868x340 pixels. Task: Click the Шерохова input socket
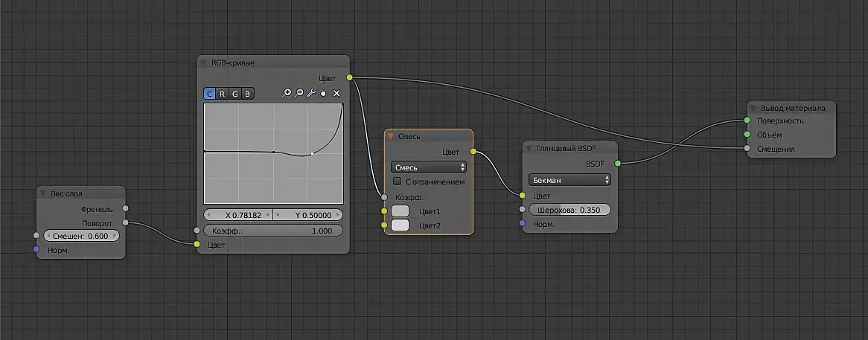coord(522,210)
